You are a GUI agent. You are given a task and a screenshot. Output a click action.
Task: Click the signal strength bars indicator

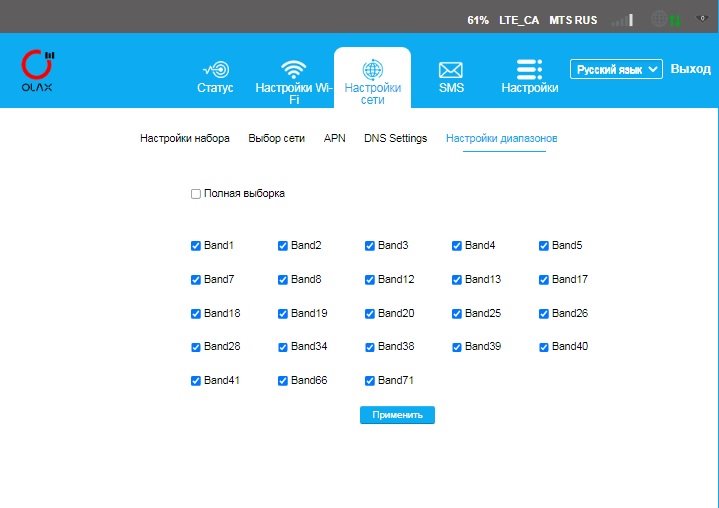(622, 19)
